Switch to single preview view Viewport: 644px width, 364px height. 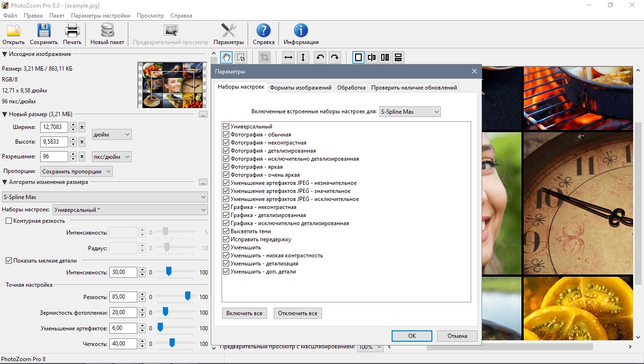pyautogui.click(x=358, y=57)
